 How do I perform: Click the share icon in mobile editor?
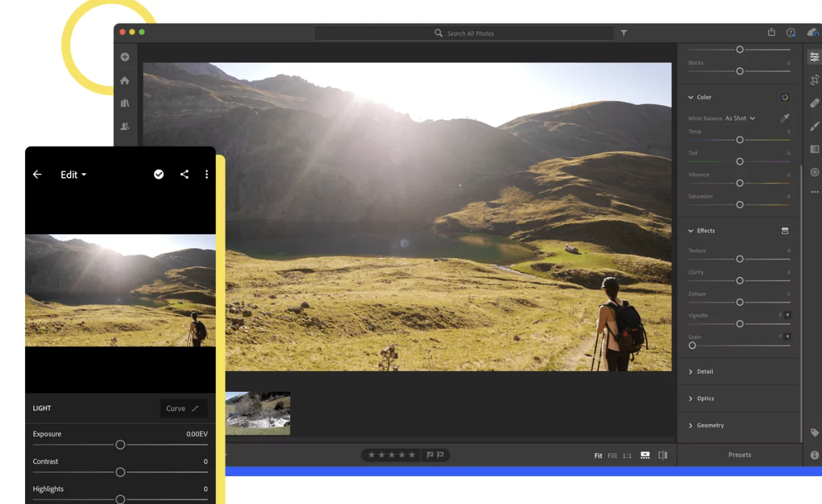(184, 175)
